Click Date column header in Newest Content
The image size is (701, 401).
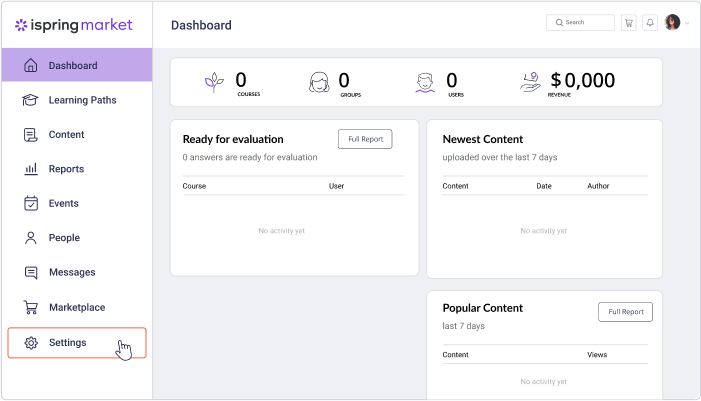pyautogui.click(x=544, y=186)
